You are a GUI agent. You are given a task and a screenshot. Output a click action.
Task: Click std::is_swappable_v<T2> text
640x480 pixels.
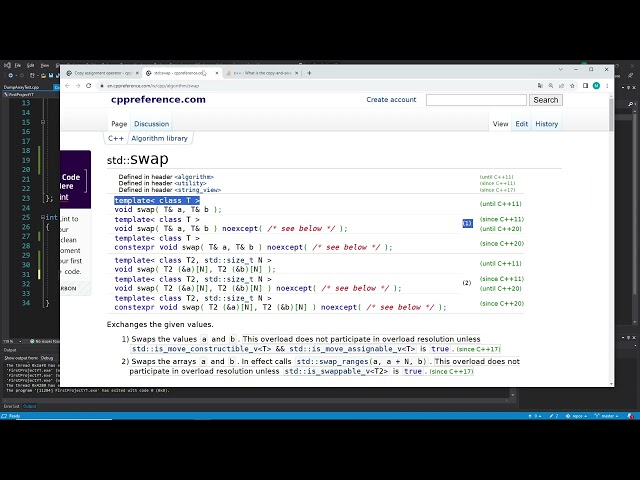(336, 371)
